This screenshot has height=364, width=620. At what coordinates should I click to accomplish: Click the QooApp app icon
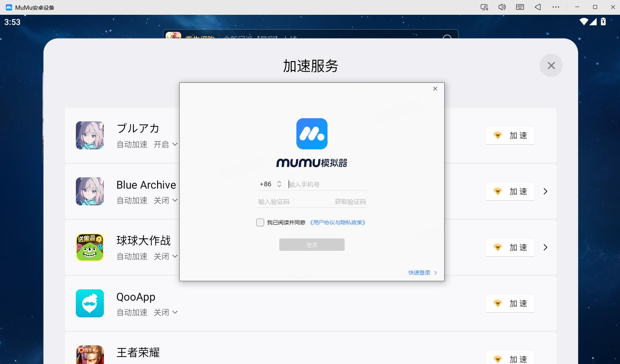pos(90,303)
